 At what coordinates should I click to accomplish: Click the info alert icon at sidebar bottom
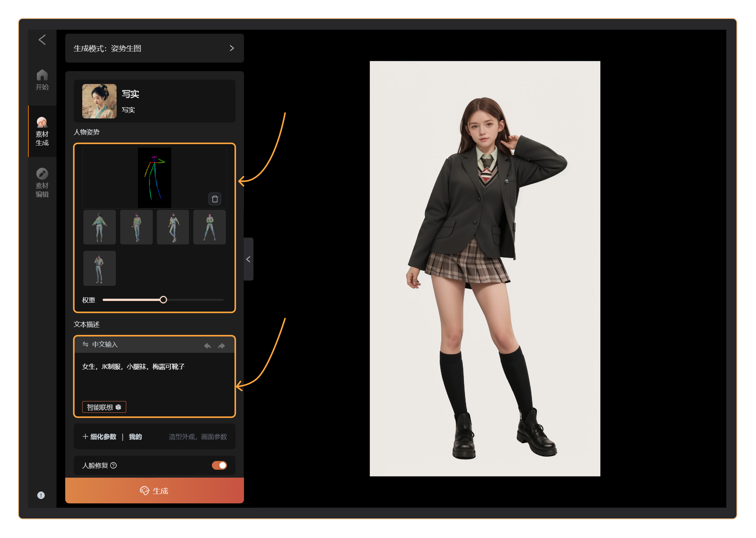[41, 495]
